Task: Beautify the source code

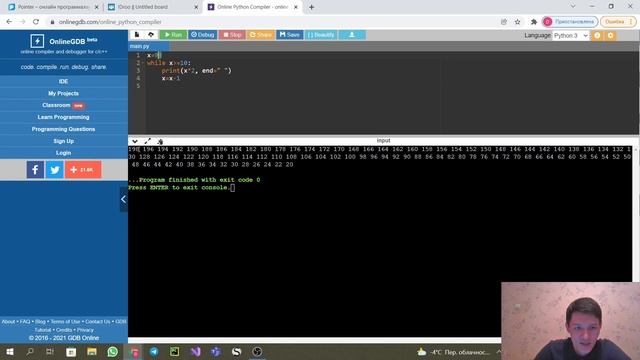Action: pyautogui.click(x=321, y=35)
